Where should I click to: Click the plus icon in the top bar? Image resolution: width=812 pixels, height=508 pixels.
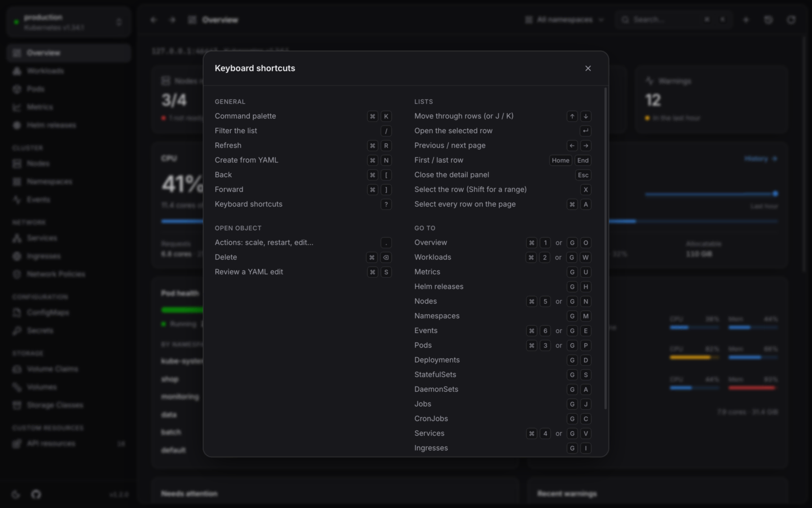click(746, 20)
